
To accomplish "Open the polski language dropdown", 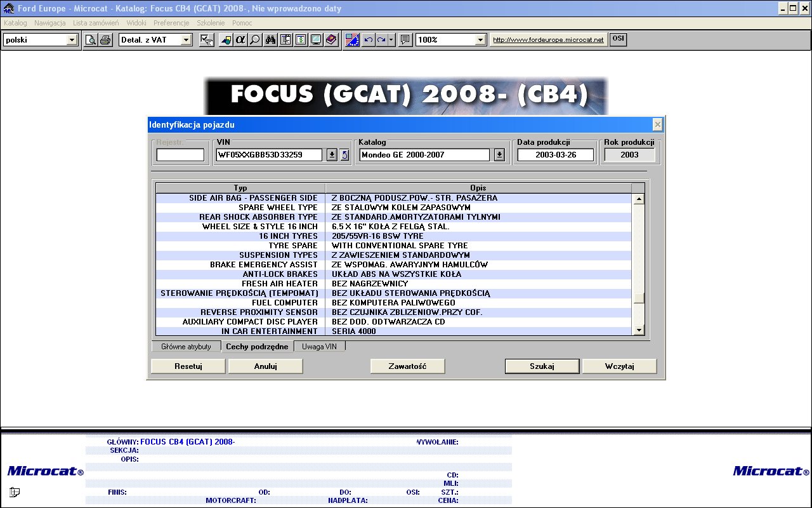I will (72, 39).
